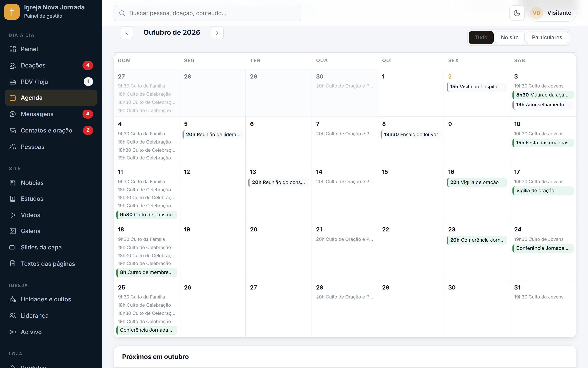The image size is (588, 368).
Task: Click the Outubro de 2026 month title
Action: tap(172, 32)
